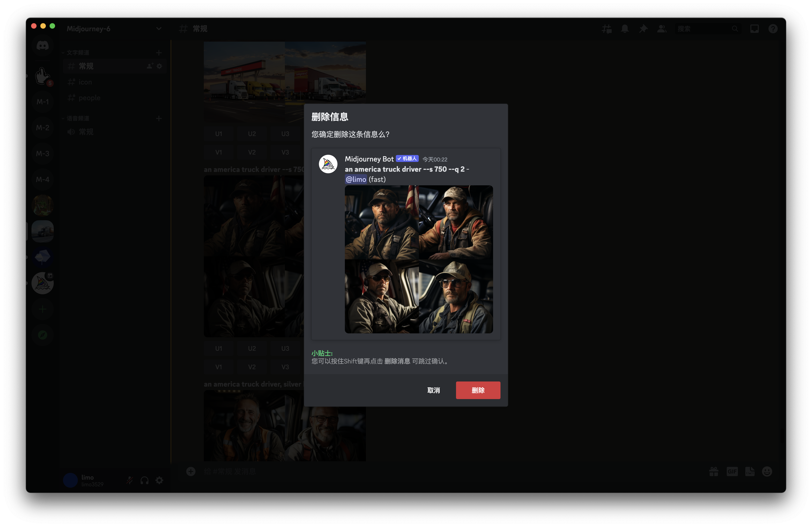Open the GIF picker icon
Screen dimensions: 812x527
(x=732, y=471)
